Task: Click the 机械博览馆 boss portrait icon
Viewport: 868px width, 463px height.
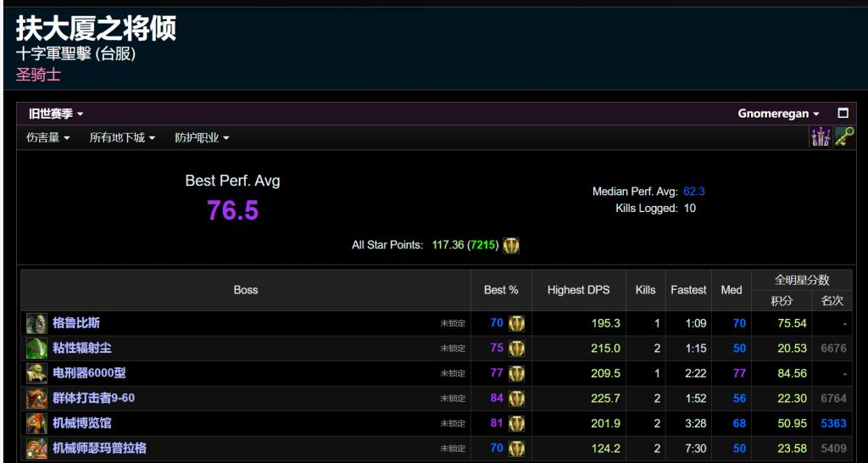Action: tap(36, 423)
